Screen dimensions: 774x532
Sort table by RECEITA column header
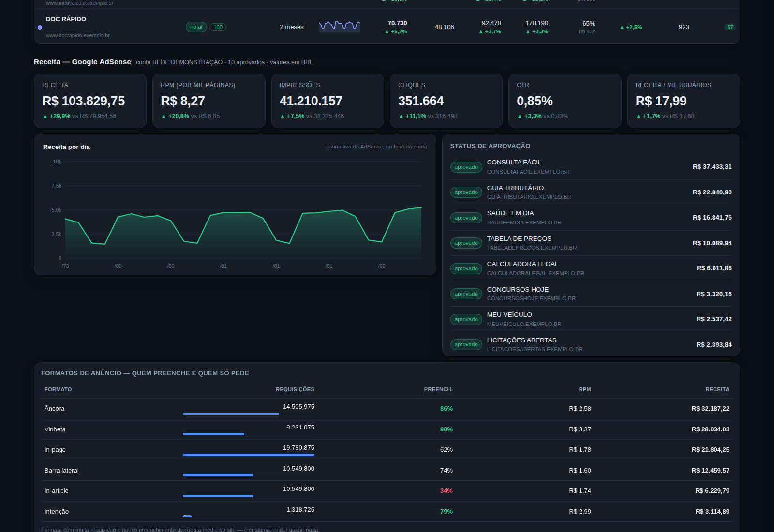(x=717, y=389)
